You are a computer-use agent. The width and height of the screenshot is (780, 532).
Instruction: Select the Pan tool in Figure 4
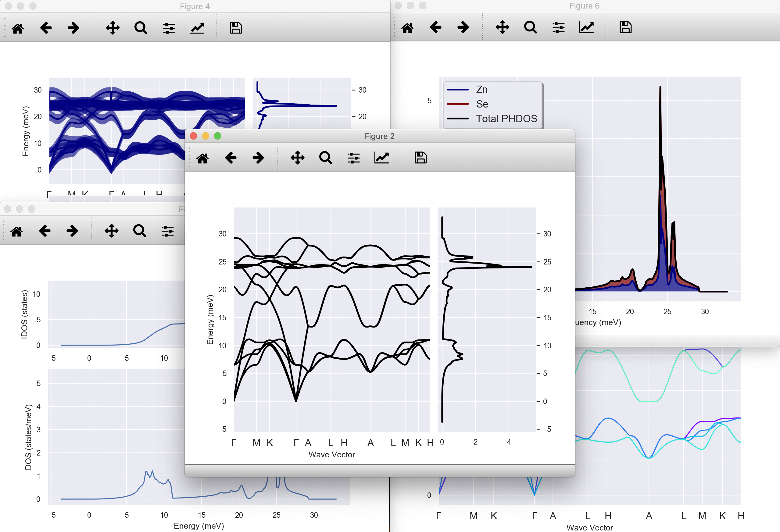coord(113,28)
